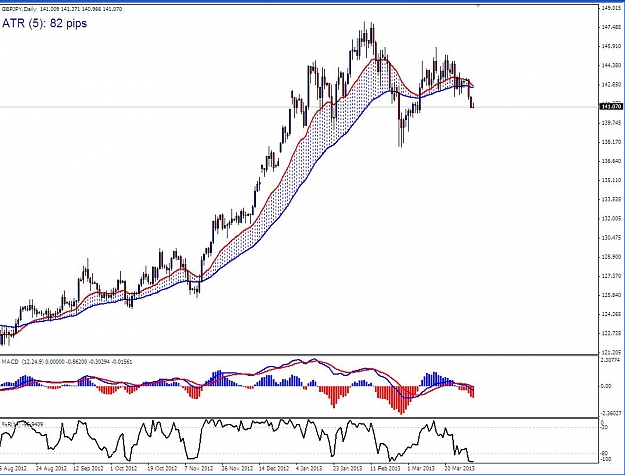Screen dimensions: 625x475
Task: Click the 132.005 price scale label
Action: 612,218
